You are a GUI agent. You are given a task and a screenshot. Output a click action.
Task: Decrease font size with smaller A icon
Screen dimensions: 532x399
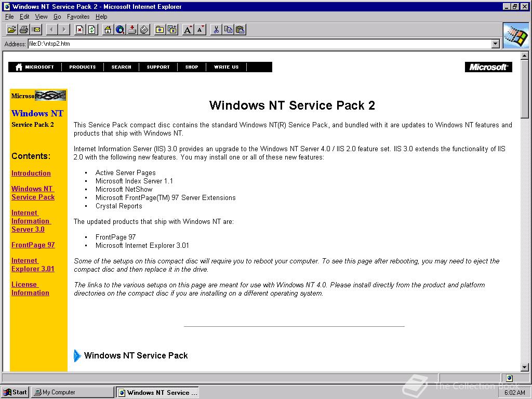coord(200,30)
